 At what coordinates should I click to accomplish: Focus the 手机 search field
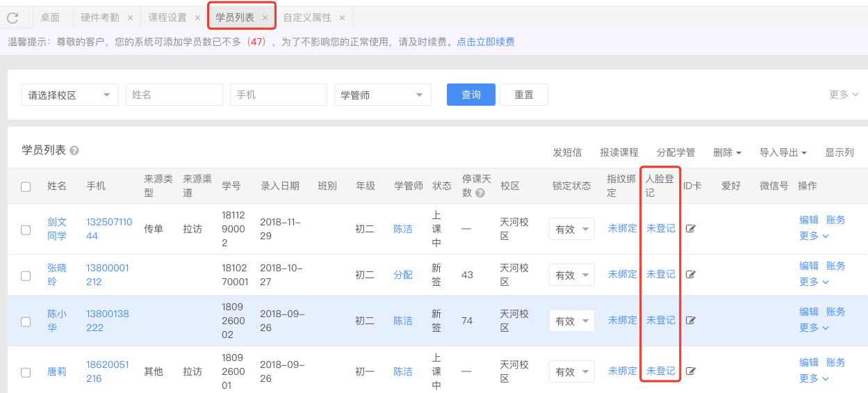pyautogui.click(x=279, y=95)
